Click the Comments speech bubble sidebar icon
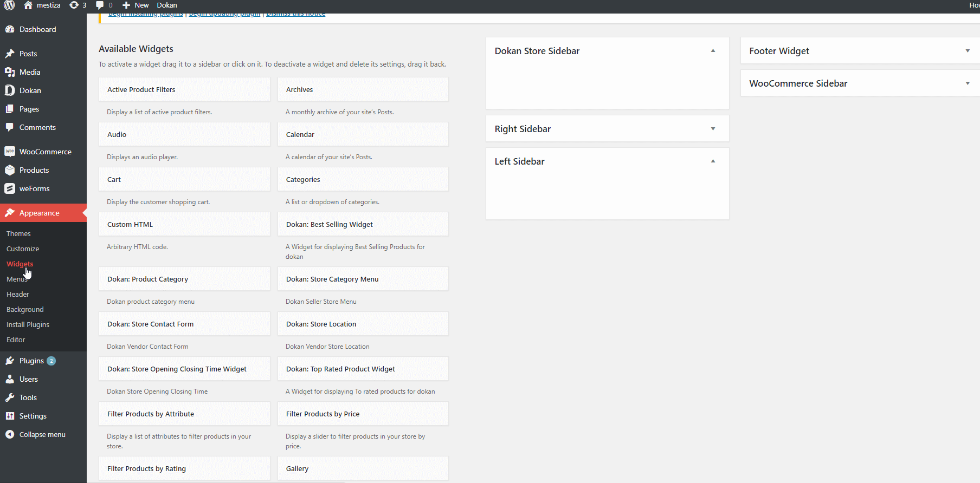This screenshot has height=483, width=980. (10, 127)
